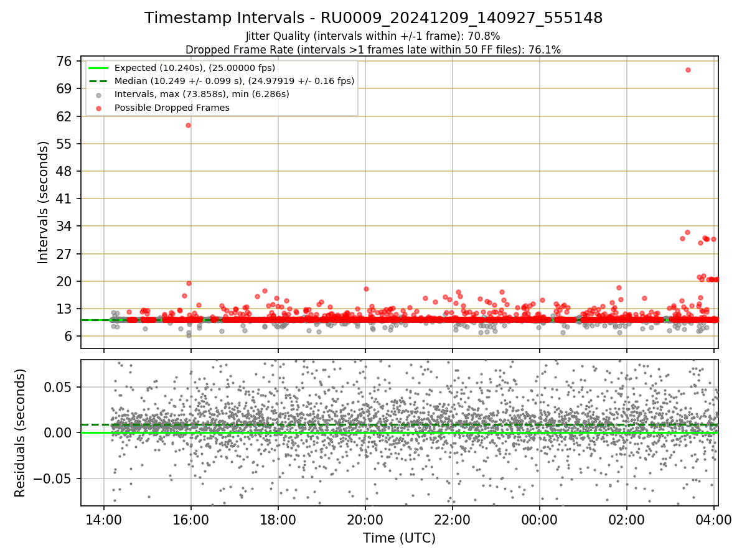The height and width of the screenshot is (560, 747).
Task: Click the Intervals (seconds) y-axis label
Action: (x=44, y=202)
